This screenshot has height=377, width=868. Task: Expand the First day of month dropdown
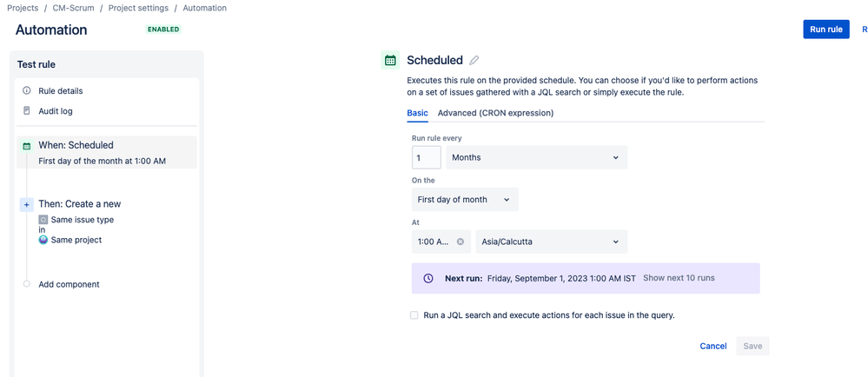[x=465, y=199]
